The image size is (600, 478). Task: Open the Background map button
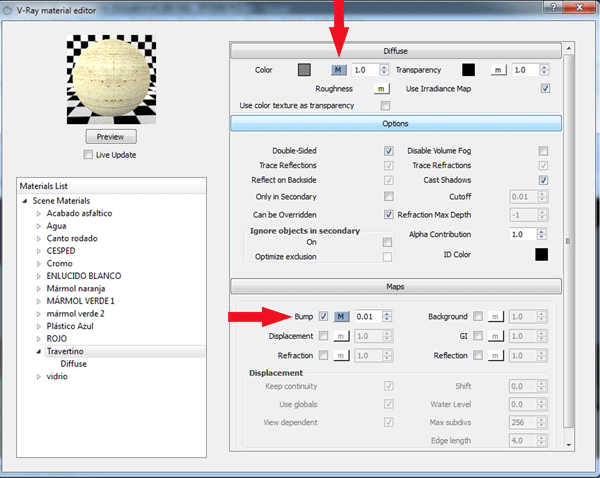coord(496,316)
